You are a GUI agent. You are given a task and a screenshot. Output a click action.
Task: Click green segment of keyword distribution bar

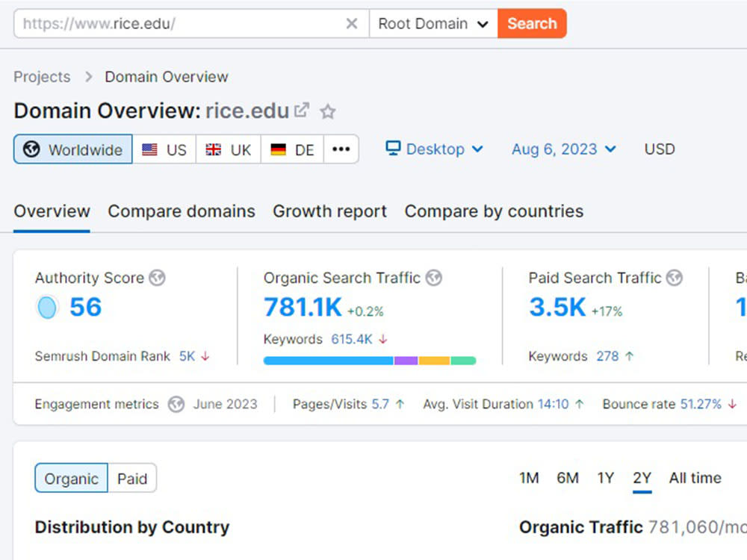point(464,361)
